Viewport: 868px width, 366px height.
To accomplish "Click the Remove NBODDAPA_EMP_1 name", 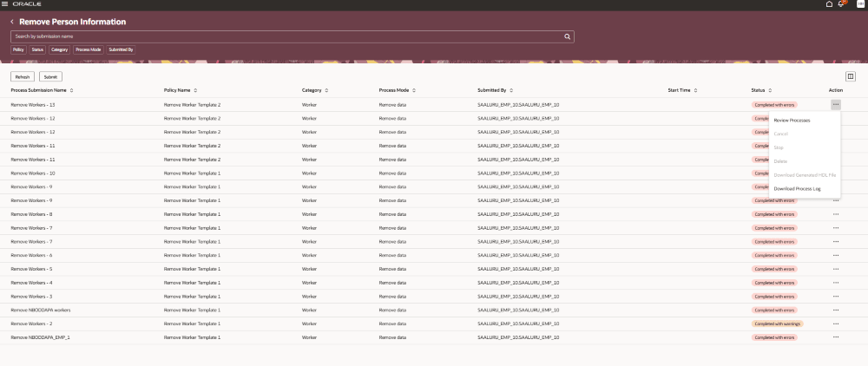I will [x=41, y=337].
